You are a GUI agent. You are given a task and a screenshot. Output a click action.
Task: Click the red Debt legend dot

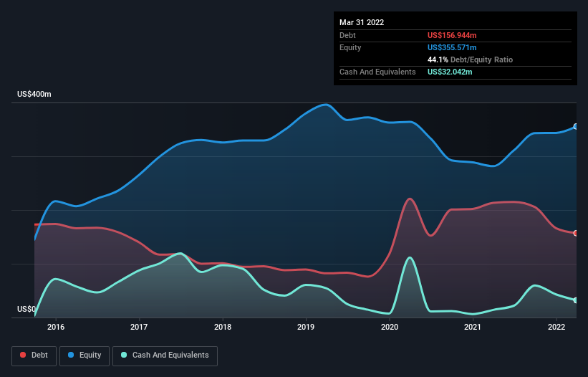(23, 355)
